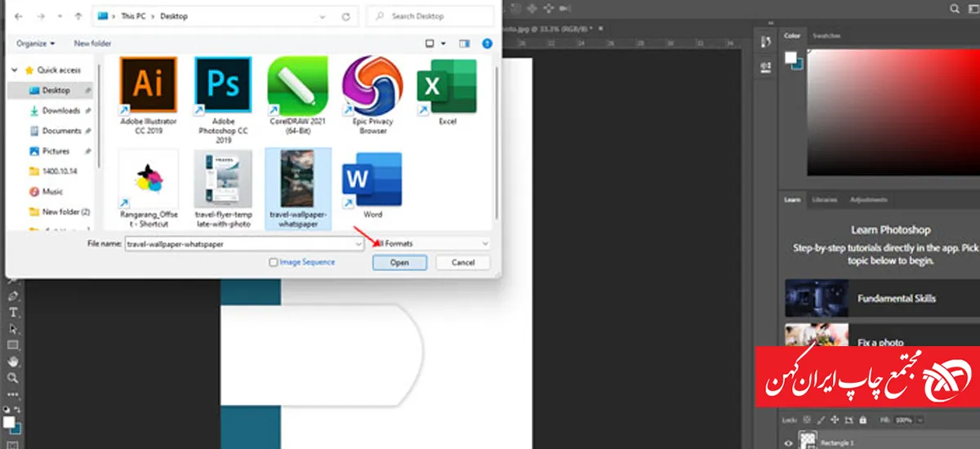Click the Open button in file dialog
The width and height of the screenshot is (980, 449).
coord(399,263)
